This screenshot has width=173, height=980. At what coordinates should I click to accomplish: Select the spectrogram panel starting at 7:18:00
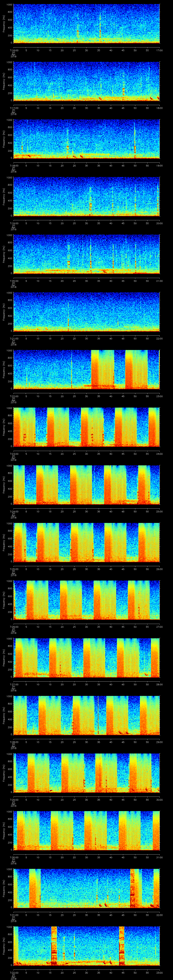(86, 139)
